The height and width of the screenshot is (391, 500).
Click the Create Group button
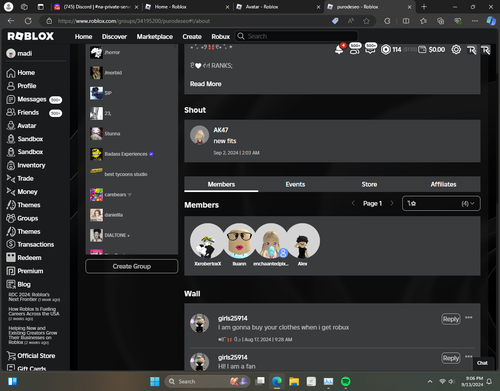click(132, 266)
